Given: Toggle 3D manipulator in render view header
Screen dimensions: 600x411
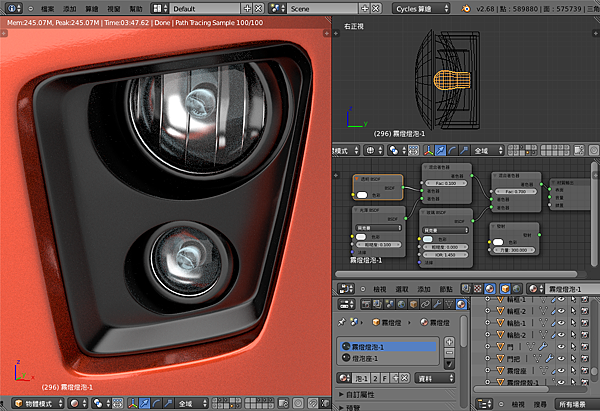Looking at the screenshot, I should [x=133, y=403].
